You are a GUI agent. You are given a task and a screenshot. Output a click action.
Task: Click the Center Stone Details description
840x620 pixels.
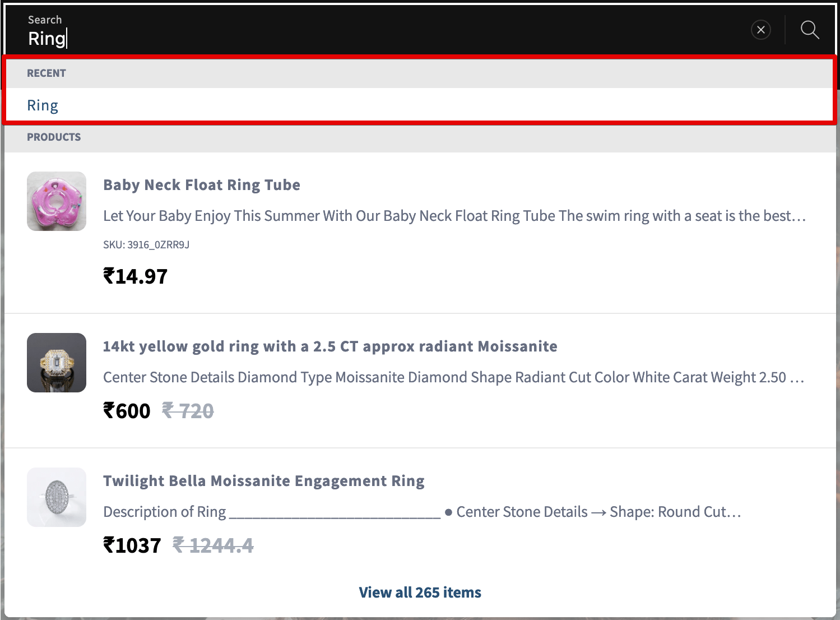454,377
